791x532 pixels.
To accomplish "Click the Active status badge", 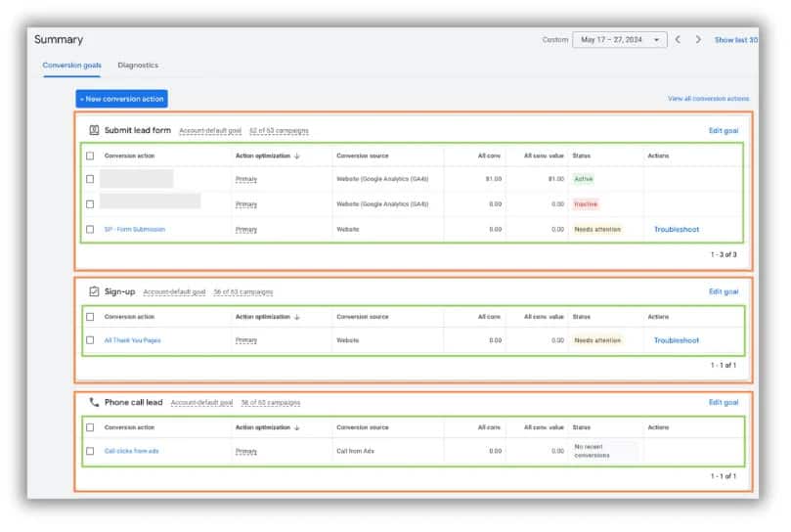I will (584, 179).
